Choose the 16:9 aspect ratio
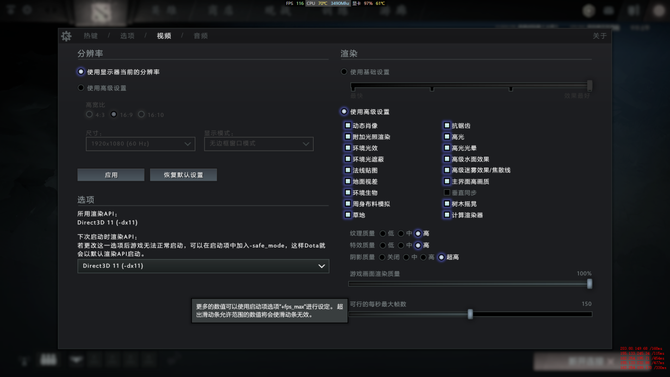This screenshot has height=377, width=670. [x=114, y=115]
